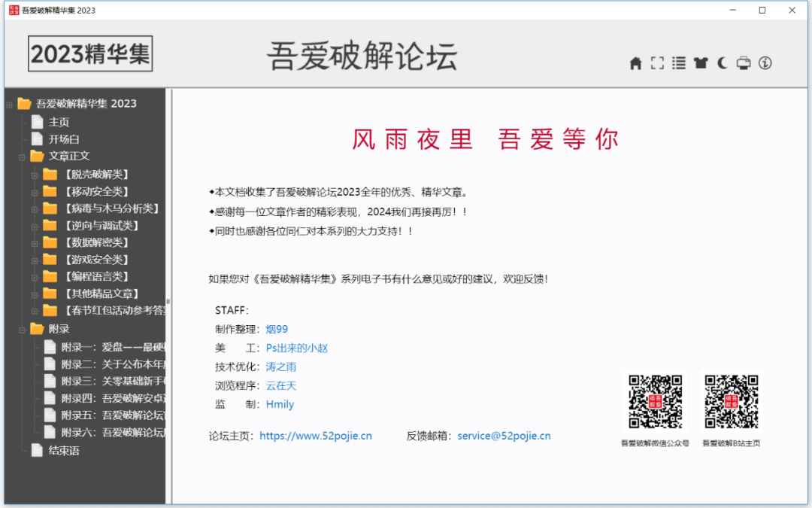Viewport: 812px width, 508px height.
Task: Toggle the table-of-contents list icon
Action: coord(679,63)
